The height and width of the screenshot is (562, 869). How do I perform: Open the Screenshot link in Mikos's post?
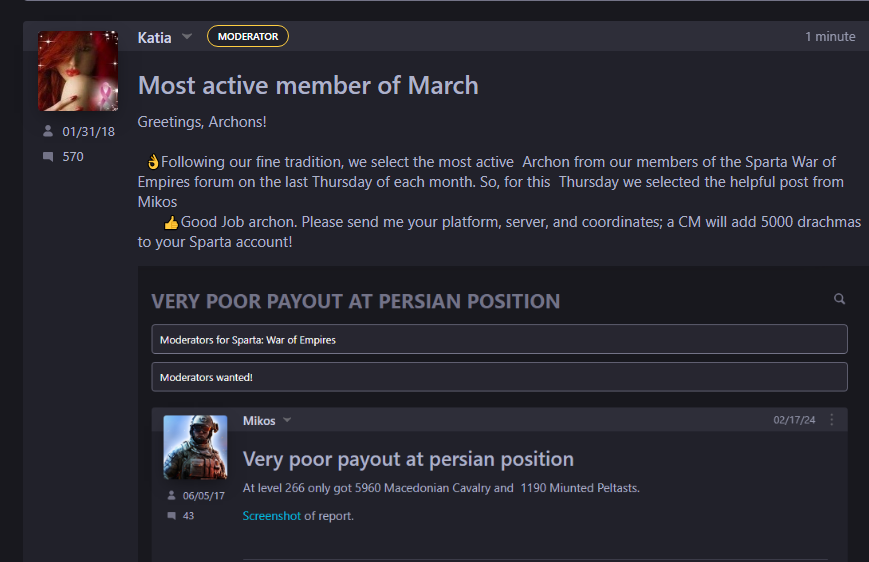[x=272, y=516]
